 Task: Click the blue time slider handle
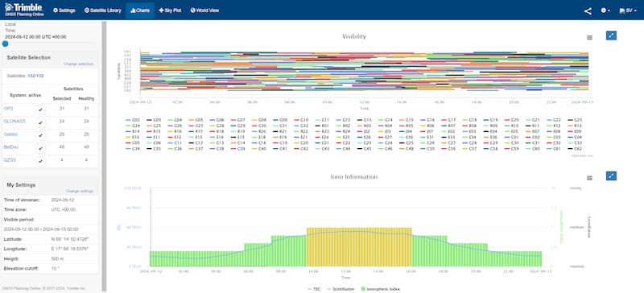coord(6,43)
